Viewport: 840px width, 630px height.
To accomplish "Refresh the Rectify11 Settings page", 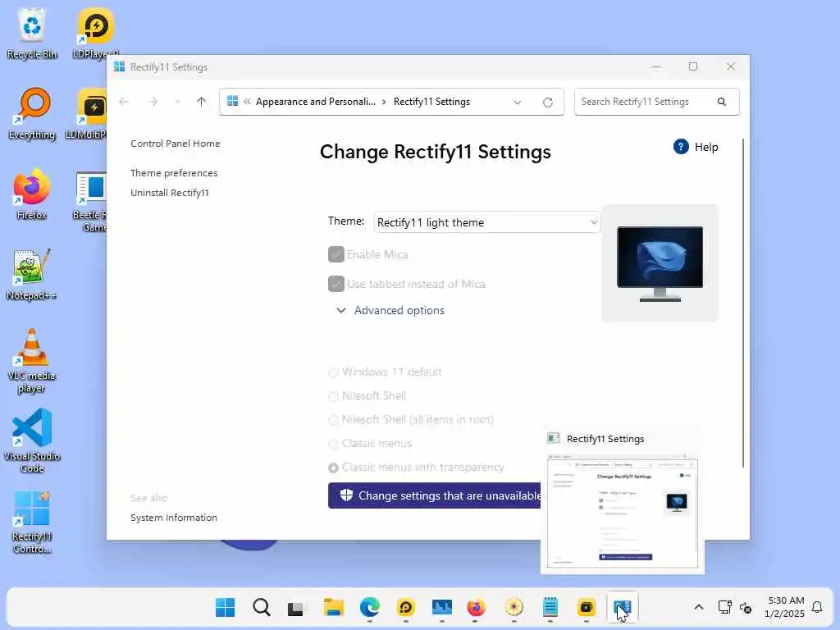I will pyautogui.click(x=547, y=102).
